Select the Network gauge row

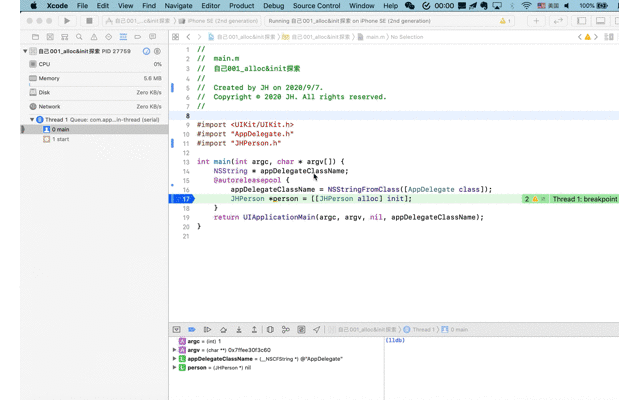[95, 107]
